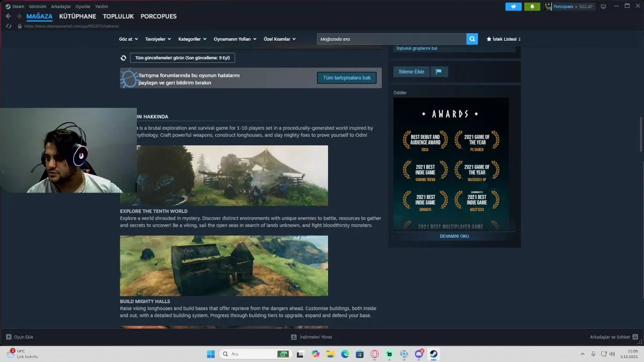Click the page vertical scrollbar thumb
644x362 pixels.
[x=641, y=134]
